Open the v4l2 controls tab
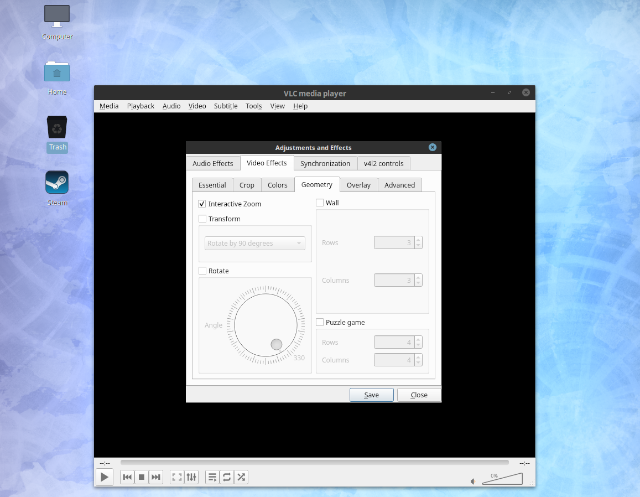 click(383, 163)
